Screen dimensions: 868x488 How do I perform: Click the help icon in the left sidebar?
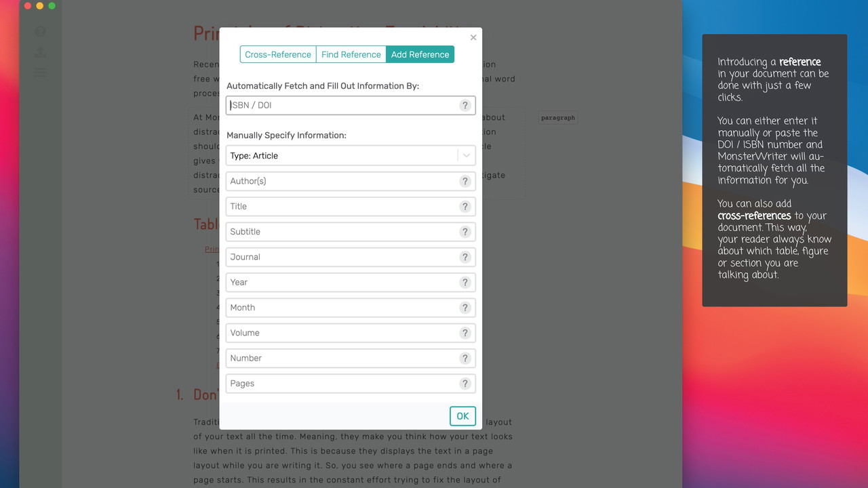coord(41,32)
